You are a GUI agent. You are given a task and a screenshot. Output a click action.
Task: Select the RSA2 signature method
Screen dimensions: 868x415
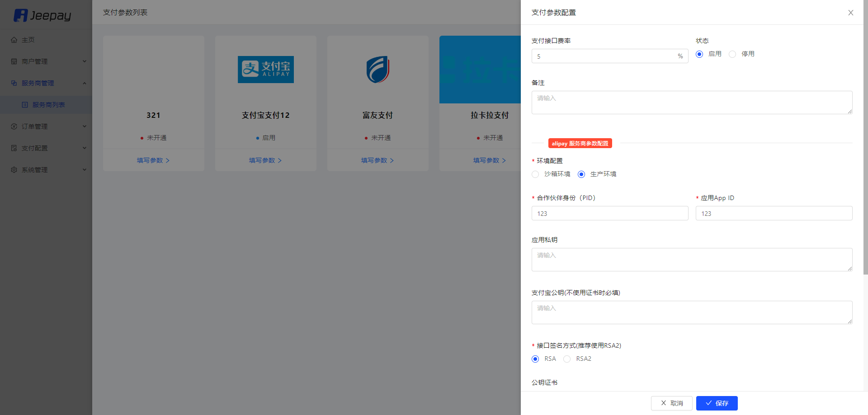[567, 359]
